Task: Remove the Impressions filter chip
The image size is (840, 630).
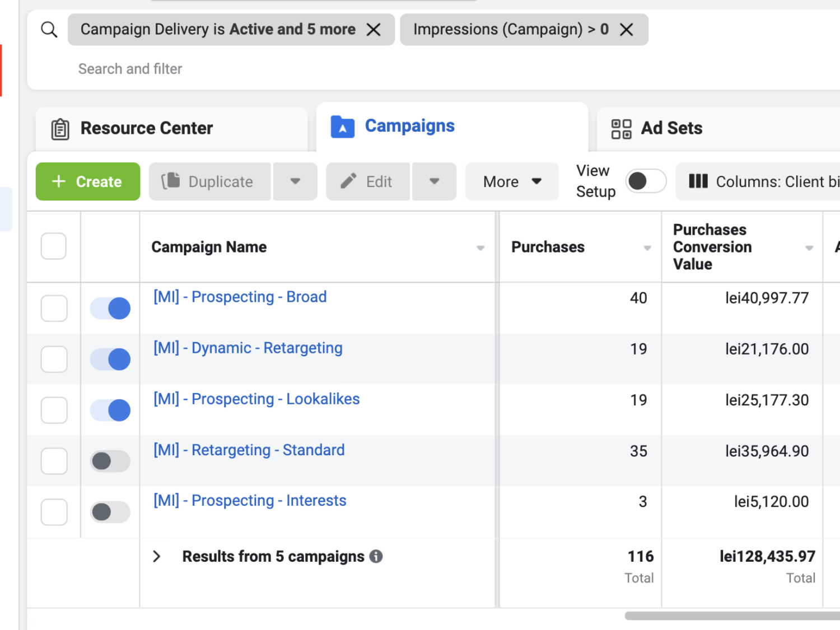Action: tap(626, 30)
